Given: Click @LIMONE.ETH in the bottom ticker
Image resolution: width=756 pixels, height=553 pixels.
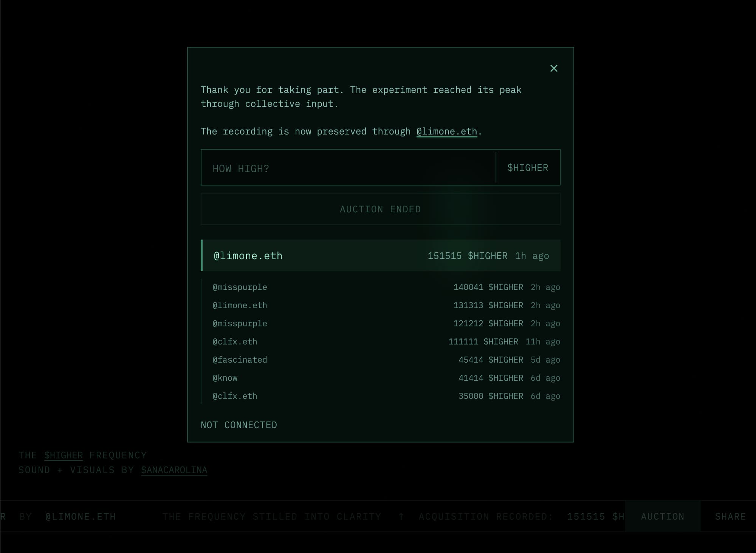Looking at the screenshot, I should (81, 516).
